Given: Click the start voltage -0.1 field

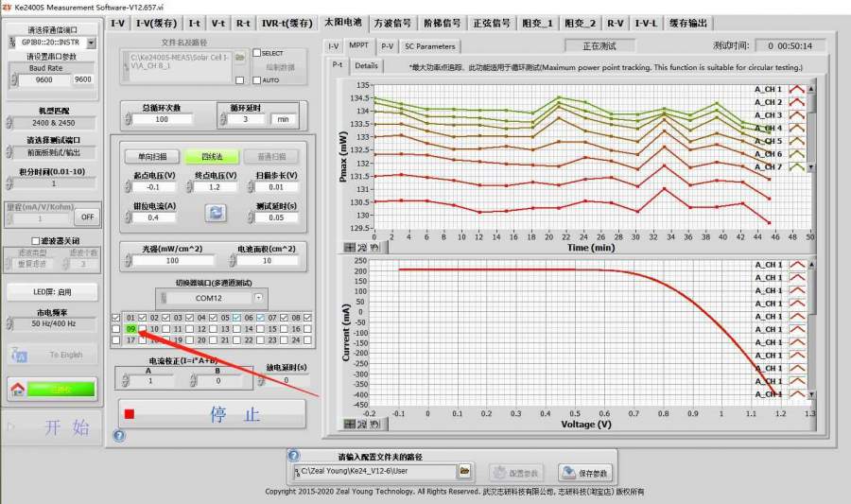Looking at the screenshot, I should point(153,187).
